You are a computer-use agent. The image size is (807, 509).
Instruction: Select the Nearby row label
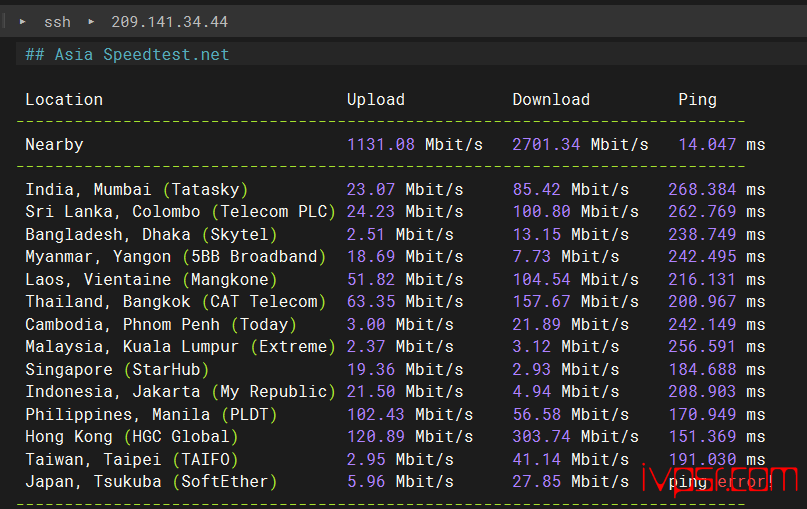point(54,145)
